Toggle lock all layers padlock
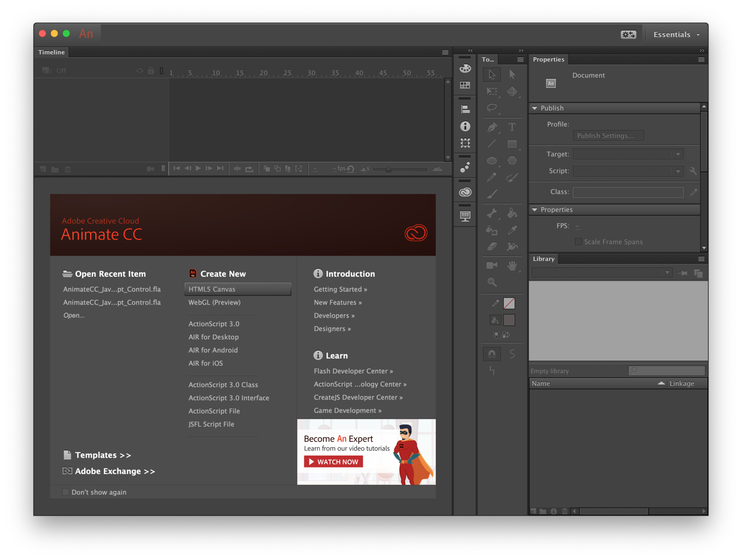 pos(151,71)
